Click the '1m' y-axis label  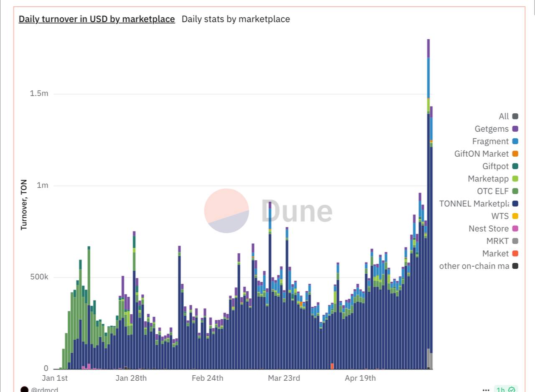click(43, 185)
